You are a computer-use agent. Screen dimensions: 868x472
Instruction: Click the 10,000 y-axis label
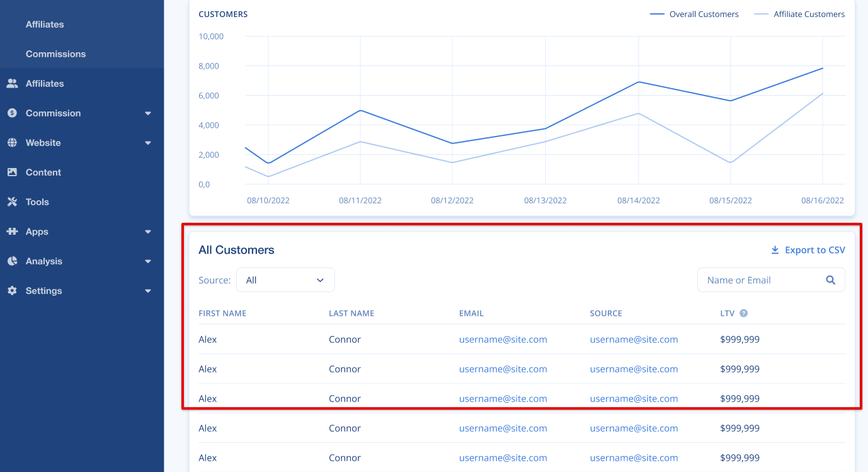click(211, 37)
